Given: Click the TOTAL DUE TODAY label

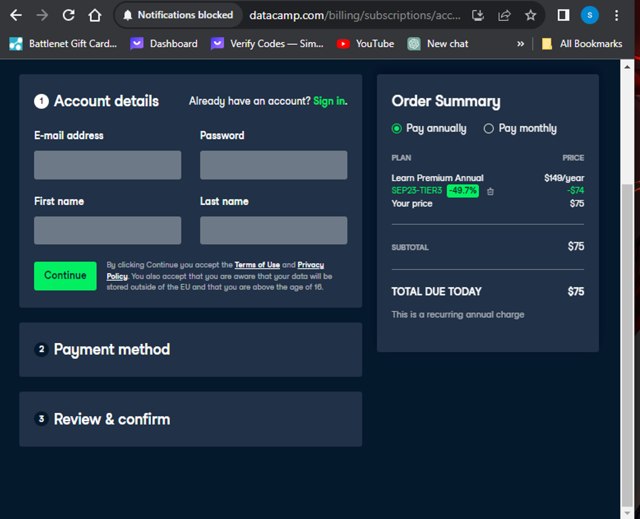Looking at the screenshot, I should [x=436, y=291].
